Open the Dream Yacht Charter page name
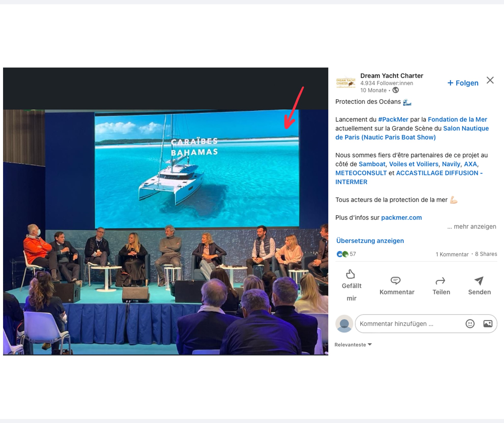504x423 pixels. tap(392, 76)
